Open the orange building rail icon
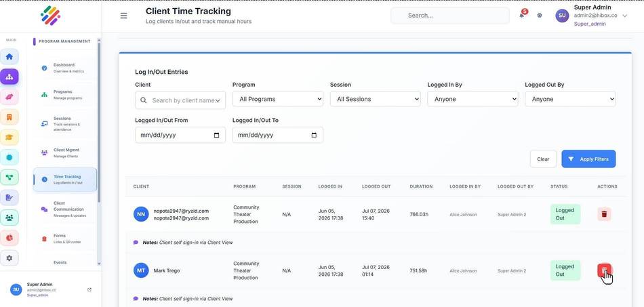Image resolution: width=644 pixels, height=307 pixels. [9, 117]
